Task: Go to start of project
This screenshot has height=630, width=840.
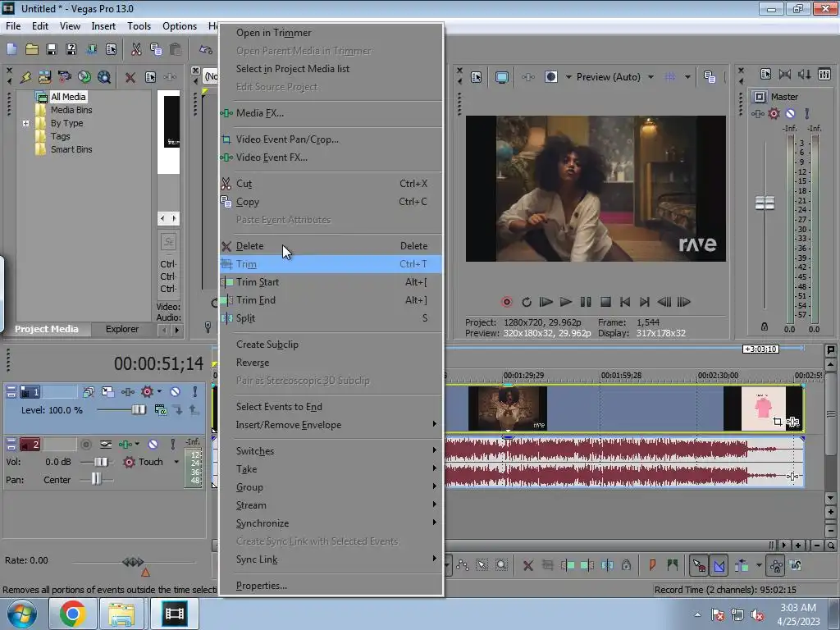Action: click(624, 302)
